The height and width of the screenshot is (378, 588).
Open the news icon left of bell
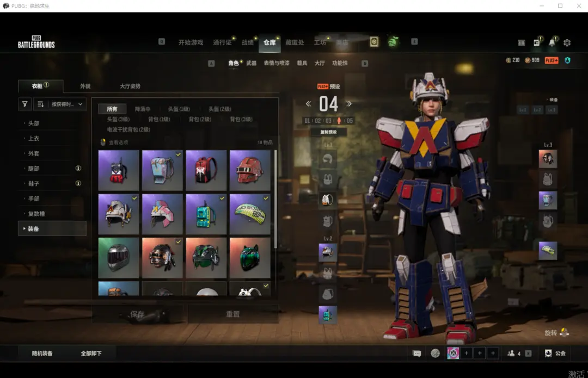click(x=537, y=42)
